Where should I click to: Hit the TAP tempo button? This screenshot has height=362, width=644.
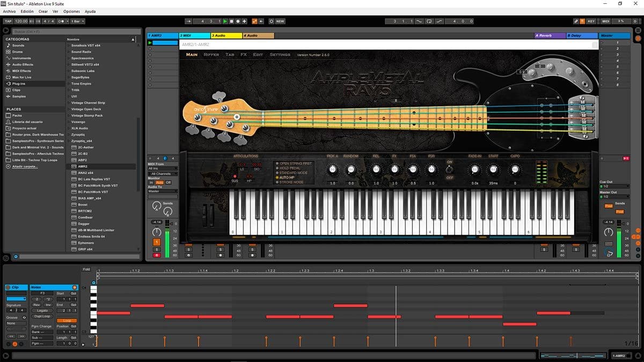pyautogui.click(x=8, y=21)
